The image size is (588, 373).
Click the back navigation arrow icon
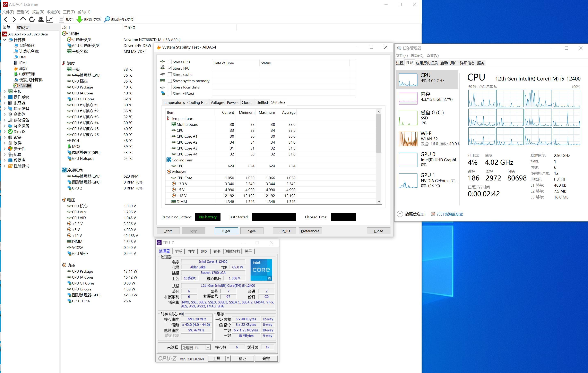(x=6, y=19)
